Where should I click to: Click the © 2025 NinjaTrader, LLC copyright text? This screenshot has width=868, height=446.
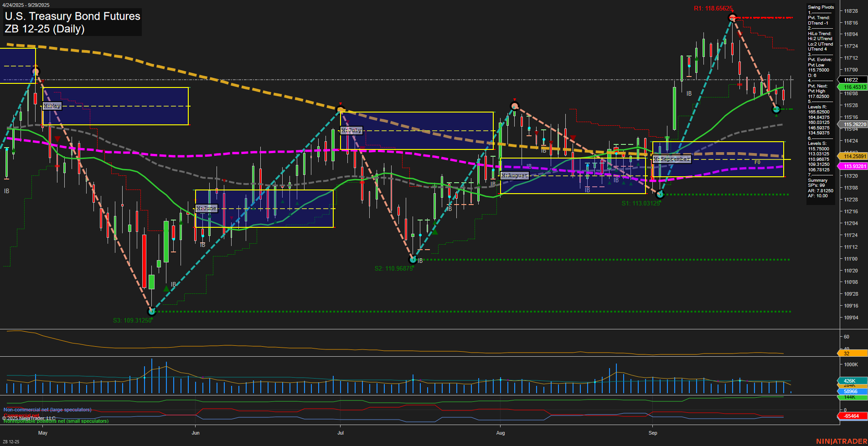click(29, 418)
